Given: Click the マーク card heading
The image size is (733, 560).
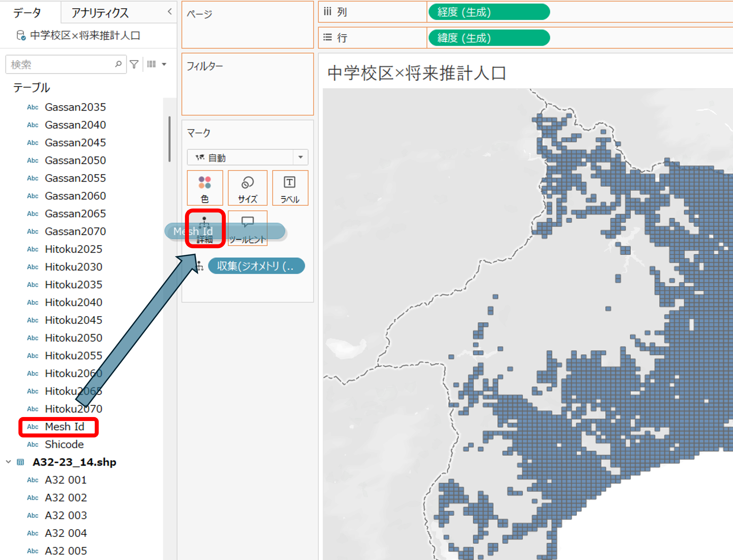Looking at the screenshot, I should point(199,133).
